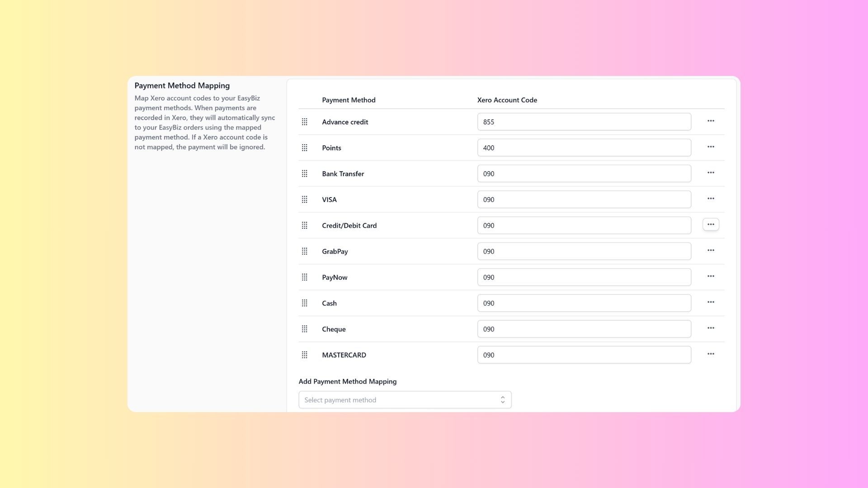868x488 pixels.
Task: Edit Xero code field for Advance credit
Action: (x=584, y=122)
